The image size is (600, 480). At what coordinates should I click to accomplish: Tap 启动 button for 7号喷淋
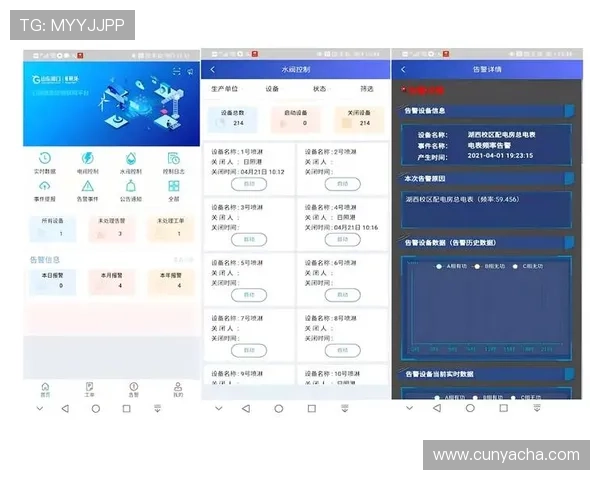pyautogui.click(x=249, y=351)
